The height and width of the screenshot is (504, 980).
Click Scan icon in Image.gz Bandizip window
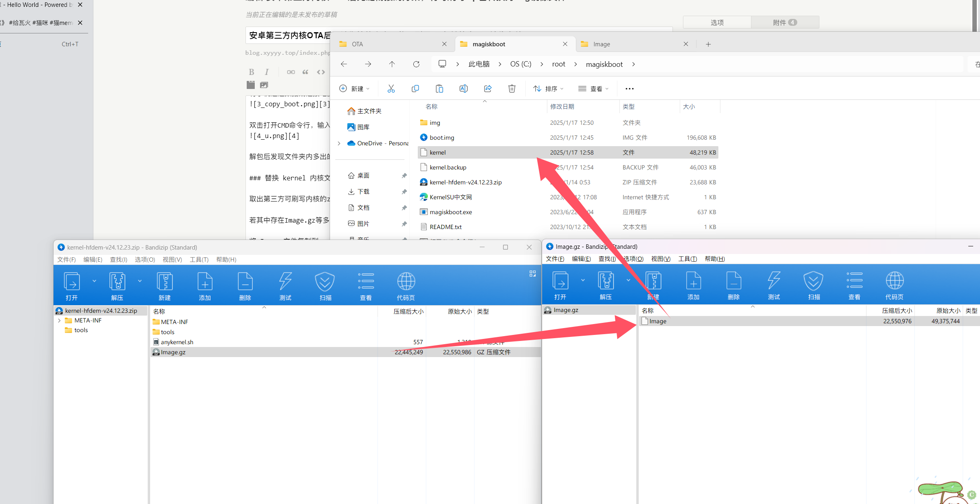(x=814, y=281)
